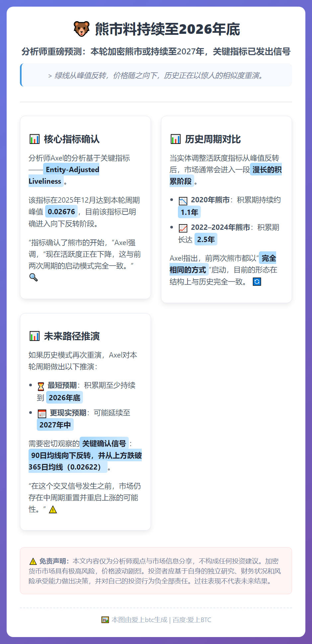The image size is (312, 644).
Task: Click the footer text 本图由爱上btc生成
Action: coord(139,620)
